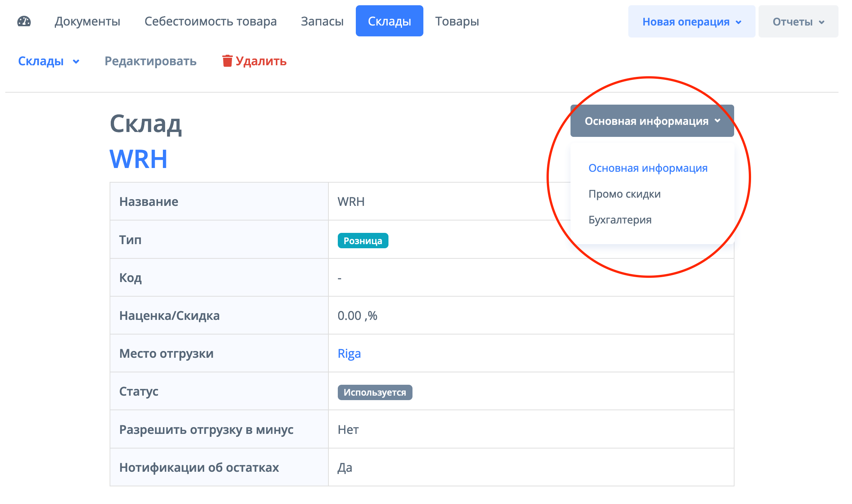Open the Товары tab

tap(457, 21)
